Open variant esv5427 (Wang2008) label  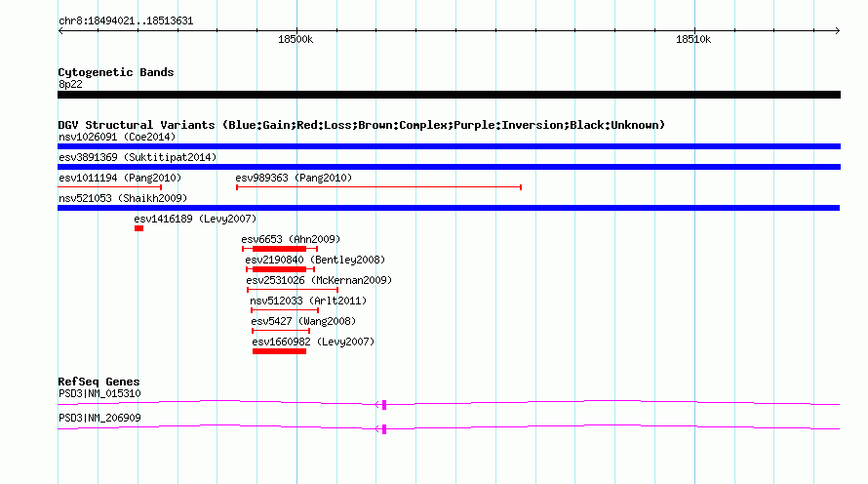point(303,321)
